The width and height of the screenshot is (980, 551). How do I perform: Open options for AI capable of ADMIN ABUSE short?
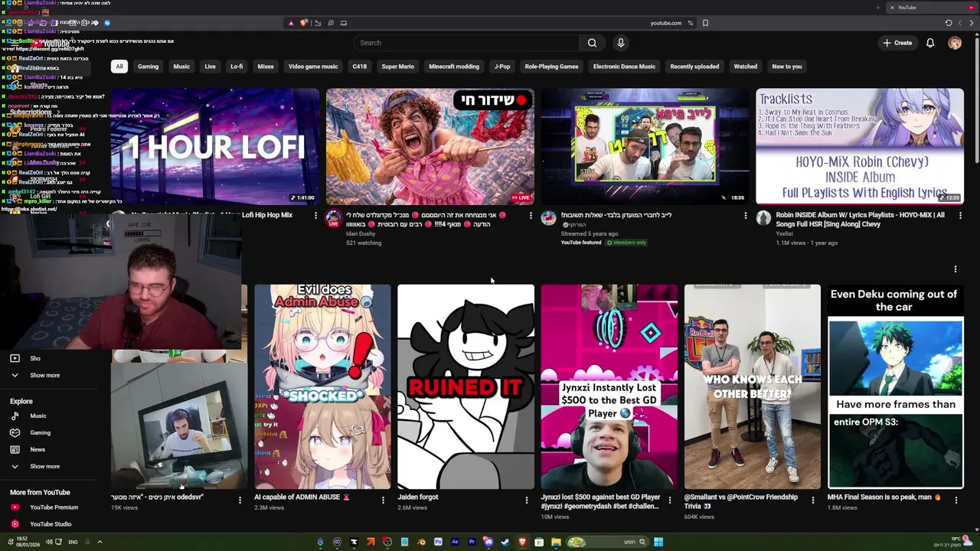coord(383,500)
